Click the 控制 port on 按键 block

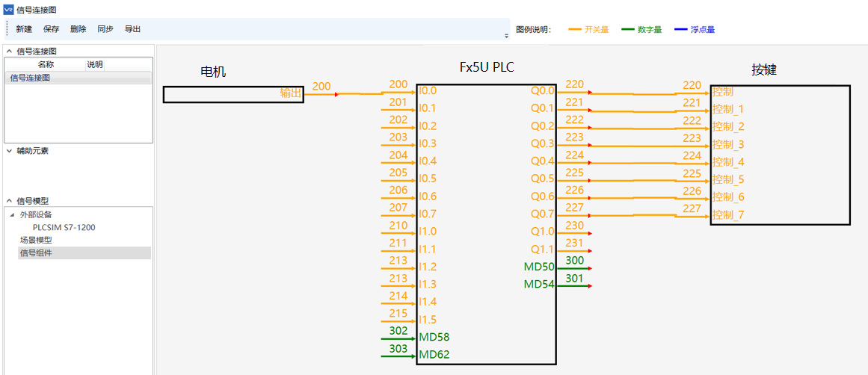(723, 91)
